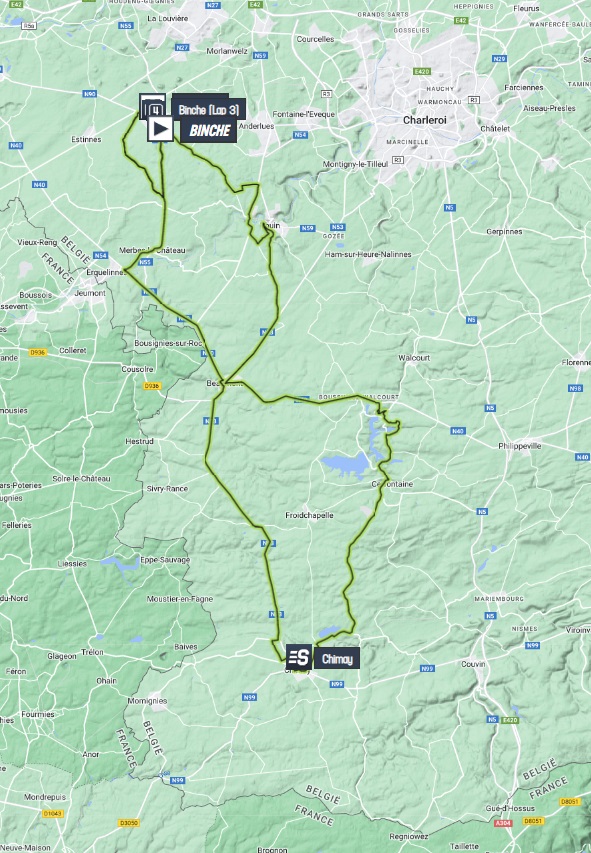Select the Charleroi city label
The height and width of the screenshot is (853, 591).
click(x=424, y=120)
